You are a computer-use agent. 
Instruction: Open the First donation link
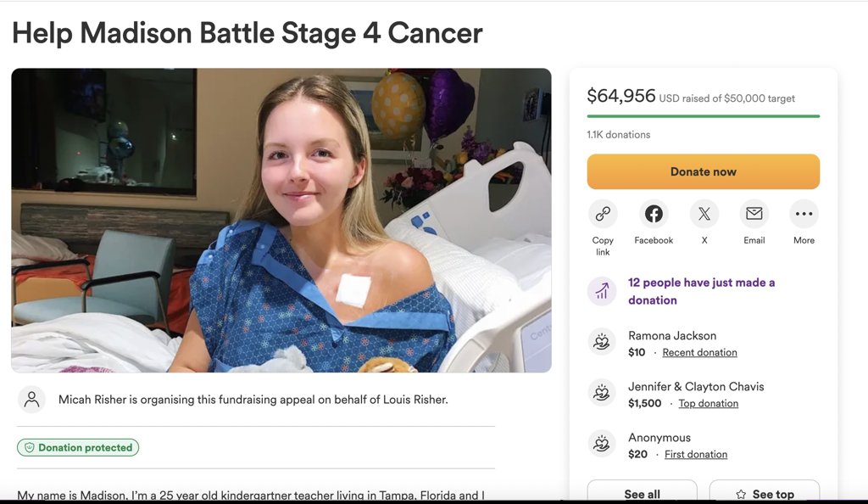[x=696, y=453]
